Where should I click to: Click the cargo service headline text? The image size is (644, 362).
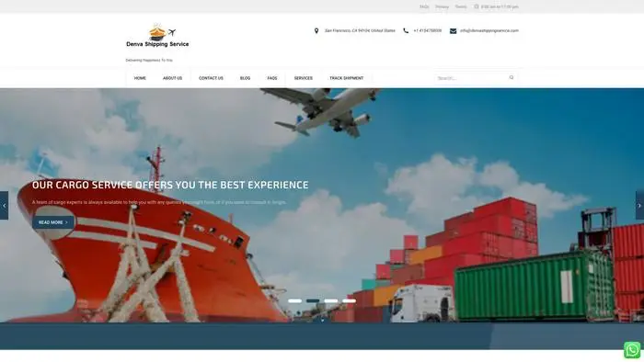click(x=170, y=185)
